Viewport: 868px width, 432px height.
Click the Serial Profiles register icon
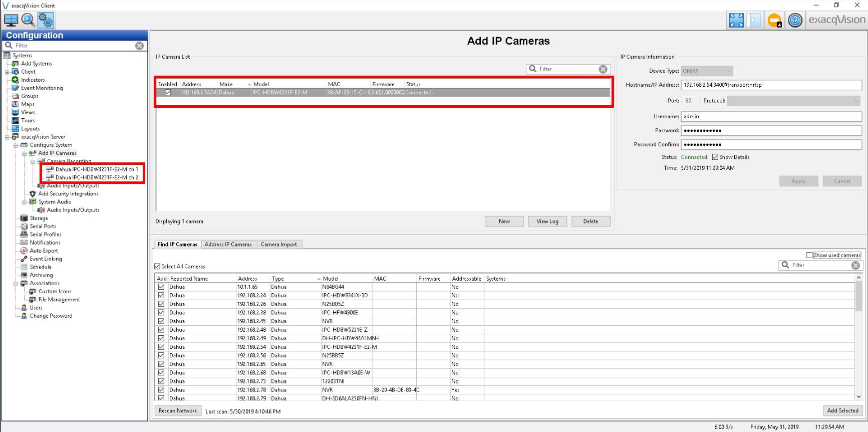click(24, 235)
